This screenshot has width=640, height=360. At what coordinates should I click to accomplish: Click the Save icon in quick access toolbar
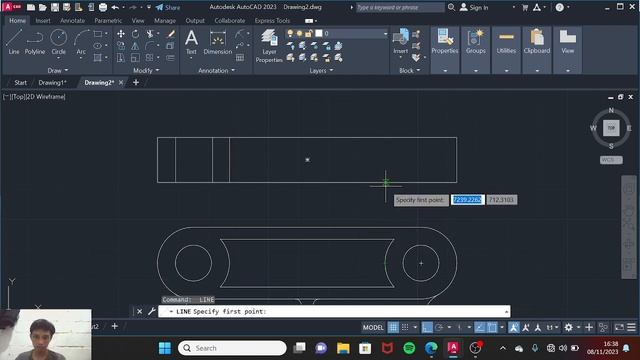coord(55,7)
